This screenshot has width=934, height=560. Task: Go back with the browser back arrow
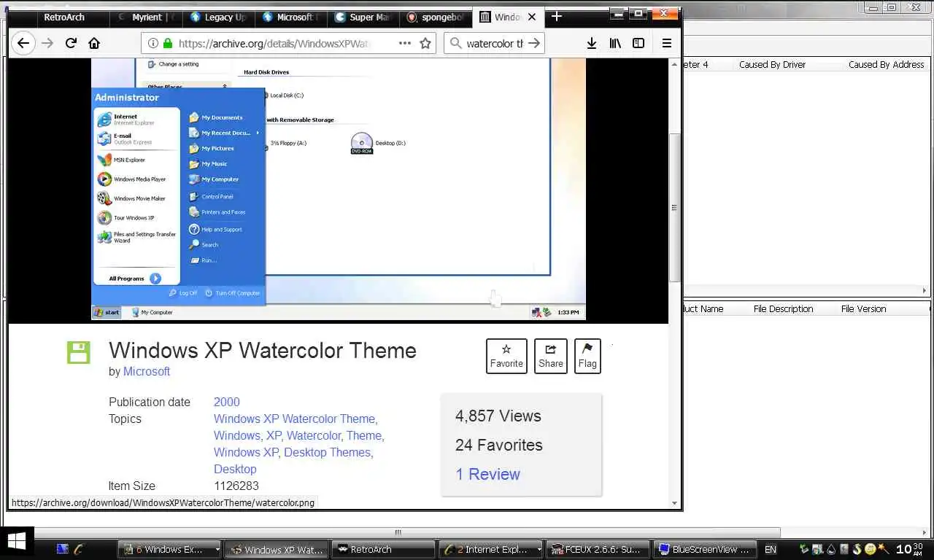click(23, 43)
